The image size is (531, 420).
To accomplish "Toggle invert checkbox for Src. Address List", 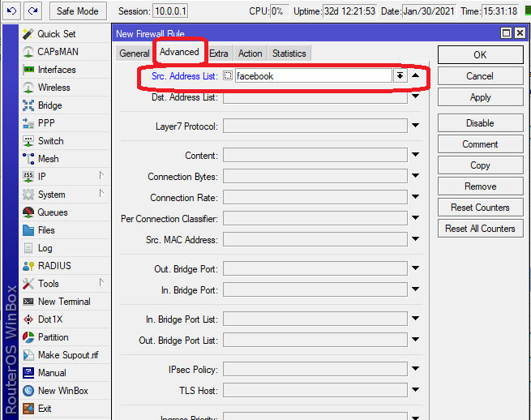I will click(228, 75).
